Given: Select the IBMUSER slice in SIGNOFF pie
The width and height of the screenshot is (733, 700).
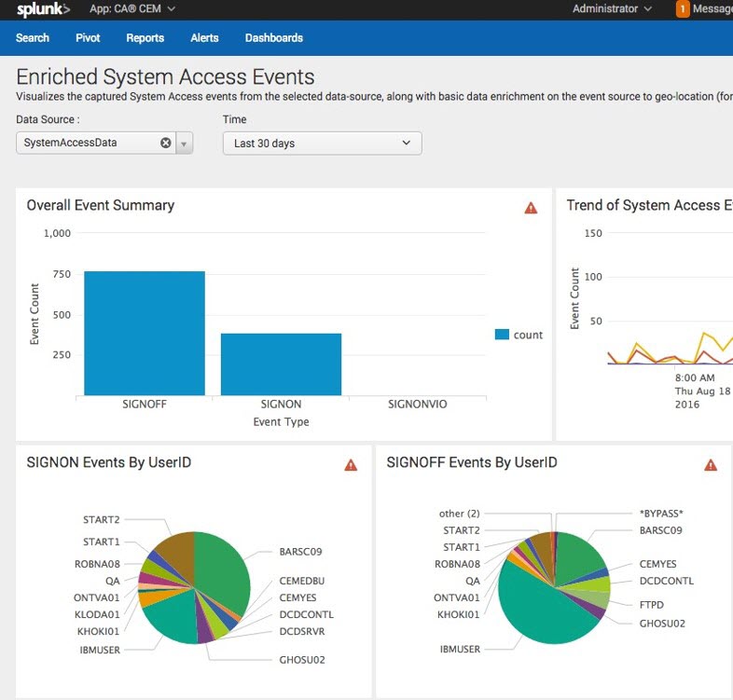Looking at the screenshot, I should point(539,606).
